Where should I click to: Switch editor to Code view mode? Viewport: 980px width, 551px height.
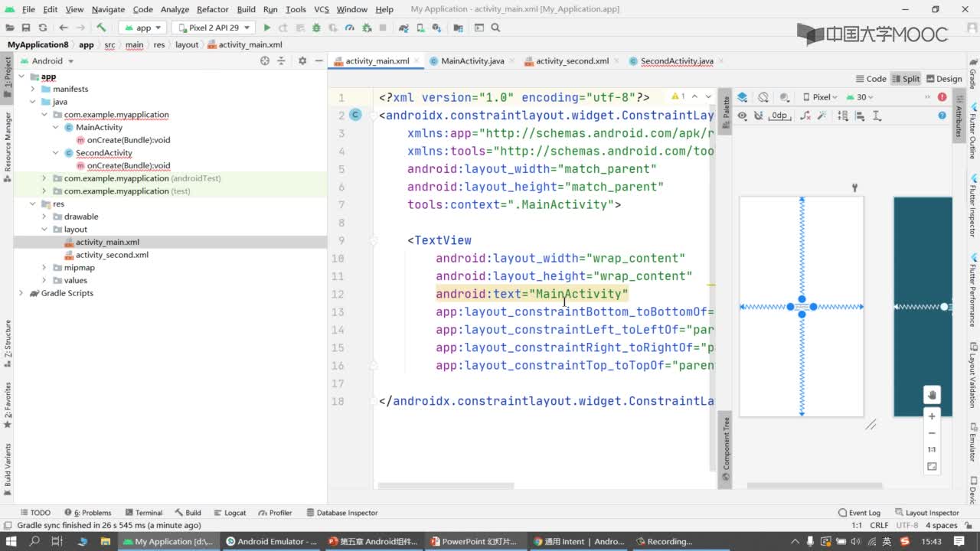point(871,79)
